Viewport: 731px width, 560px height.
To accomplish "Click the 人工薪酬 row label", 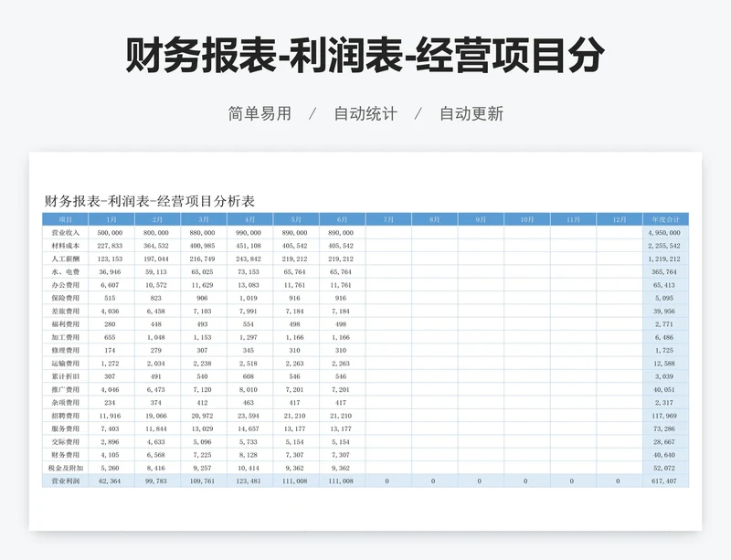I will point(65,259).
